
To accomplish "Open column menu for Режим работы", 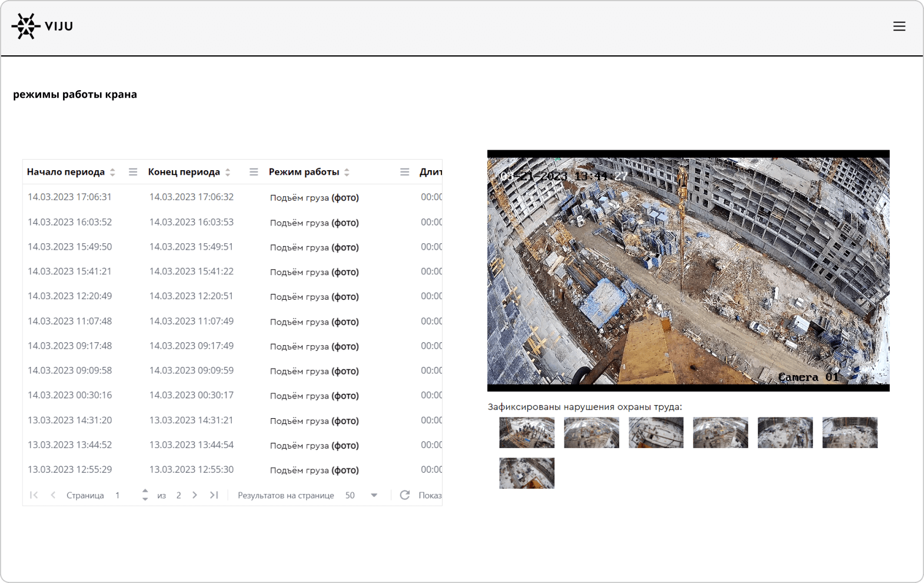I will tap(404, 172).
